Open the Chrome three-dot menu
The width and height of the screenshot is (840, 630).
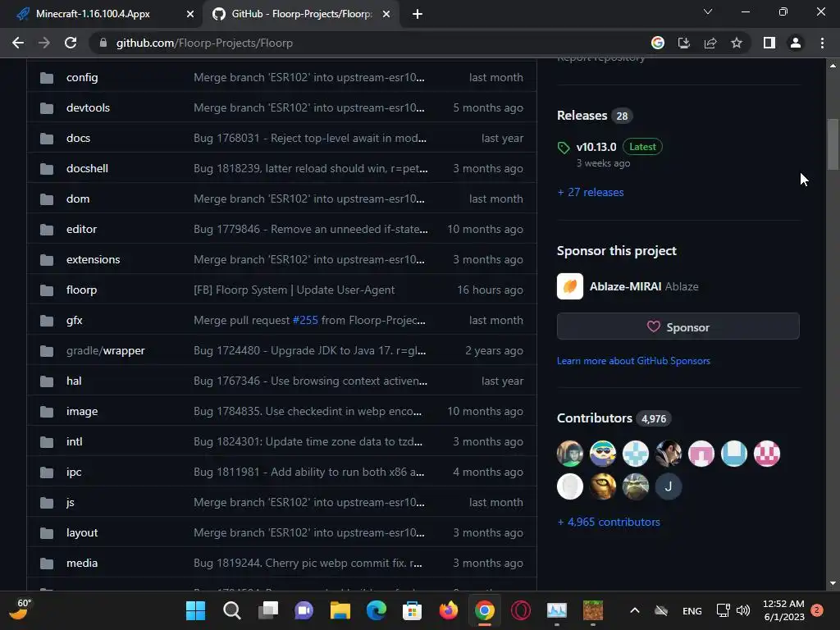pyautogui.click(x=822, y=43)
